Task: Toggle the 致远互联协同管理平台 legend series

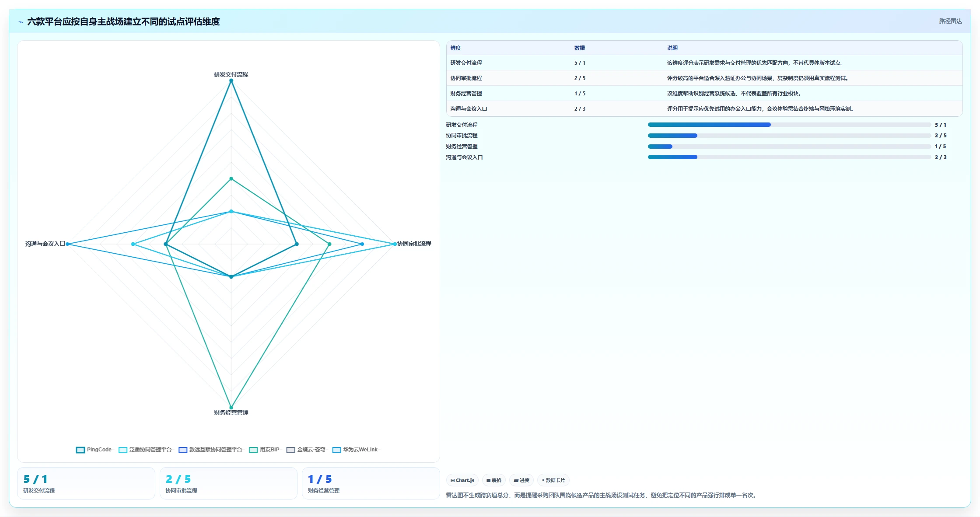Action: click(212, 450)
